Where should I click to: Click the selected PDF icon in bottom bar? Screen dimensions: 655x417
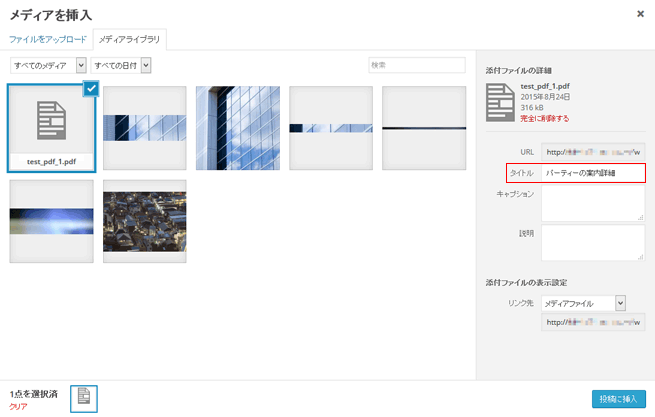(x=84, y=397)
